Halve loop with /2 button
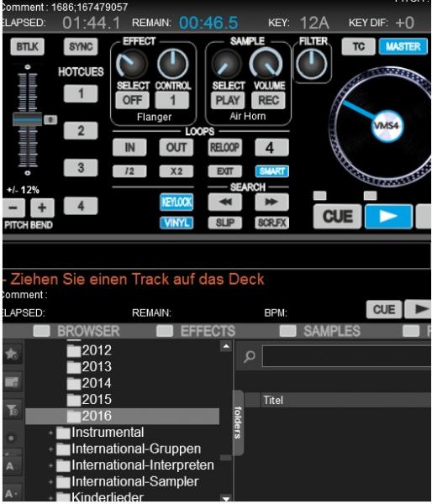 point(129,171)
